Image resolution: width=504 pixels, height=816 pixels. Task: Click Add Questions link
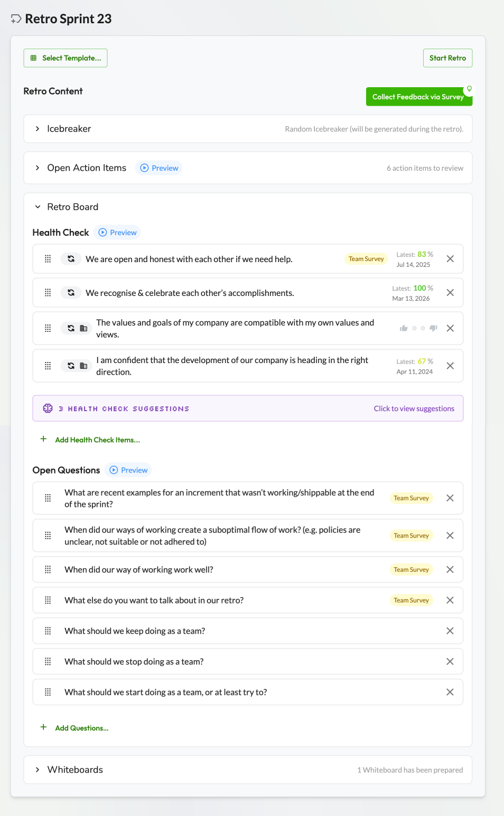point(81,728)
